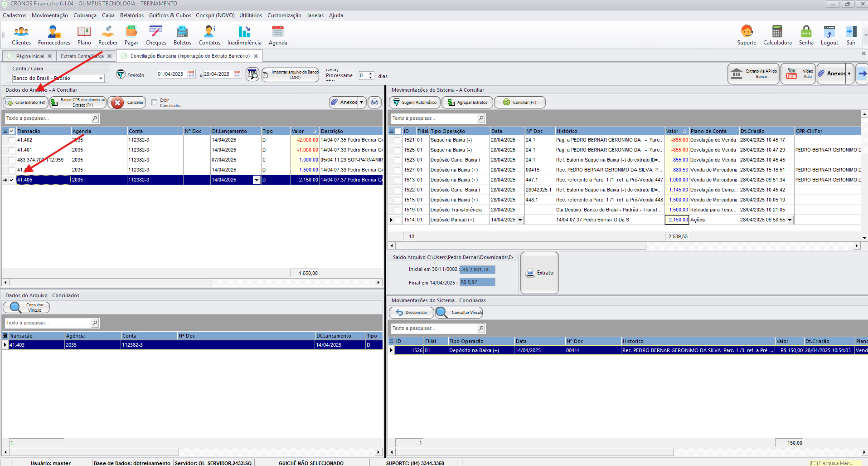This screenshot has width=868, height=466.
Task: Open the Receber toolbar icon
Action: tap(108, 35)
